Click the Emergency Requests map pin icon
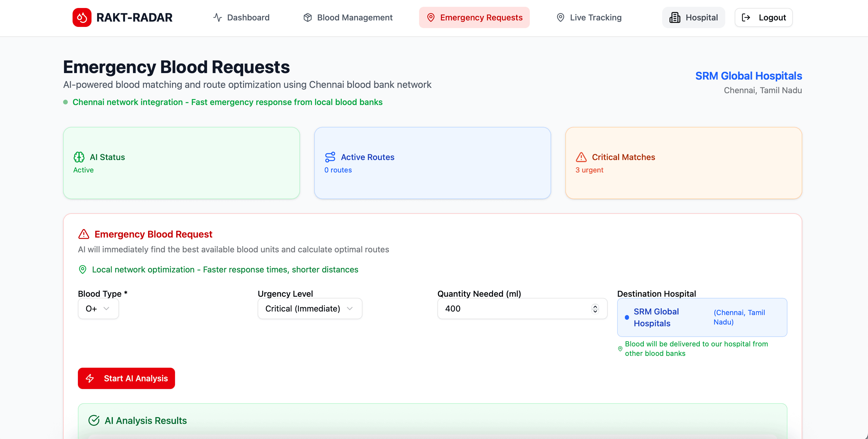Image resolution: width=868 pixels, height=439 pixels. tap(430, 17)
